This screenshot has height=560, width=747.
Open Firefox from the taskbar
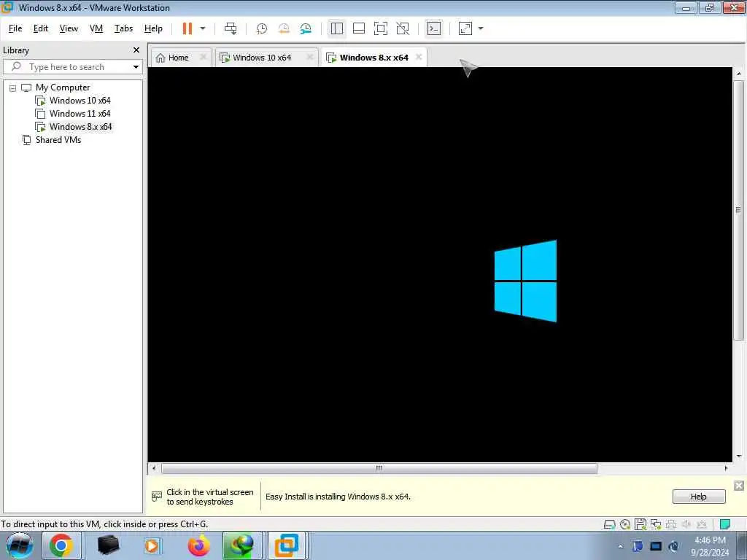tap(198, 545)
